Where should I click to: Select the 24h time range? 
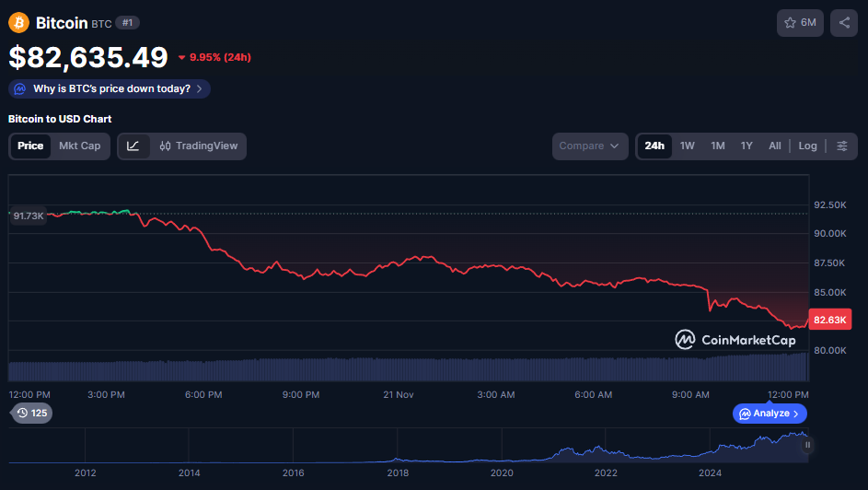click(x=654, y=146)
